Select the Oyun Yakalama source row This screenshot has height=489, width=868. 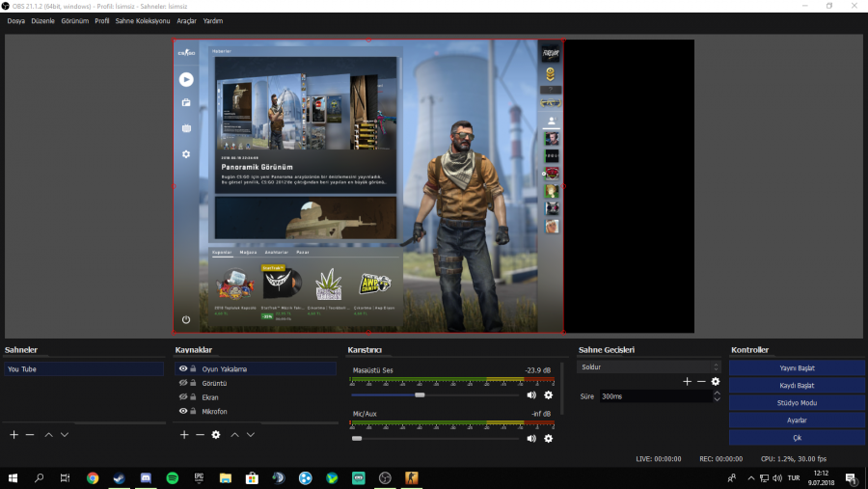coord(256,368)
